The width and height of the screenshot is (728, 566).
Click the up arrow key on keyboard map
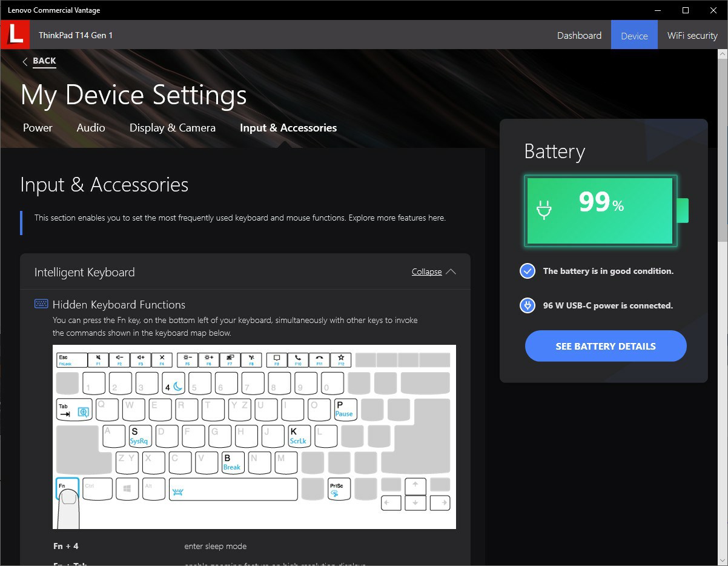click(x=415, y=485)
